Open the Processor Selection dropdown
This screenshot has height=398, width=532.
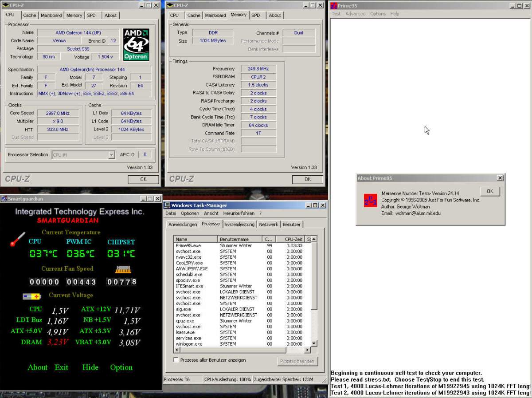click(112, 155)
